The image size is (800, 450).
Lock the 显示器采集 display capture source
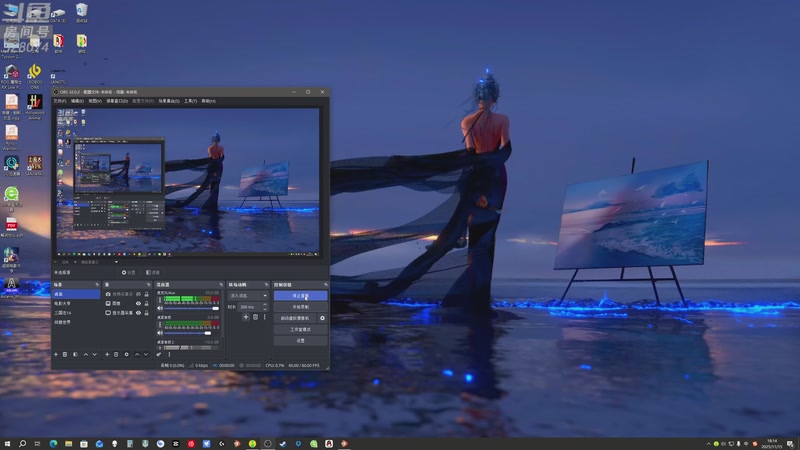[146, 313]
